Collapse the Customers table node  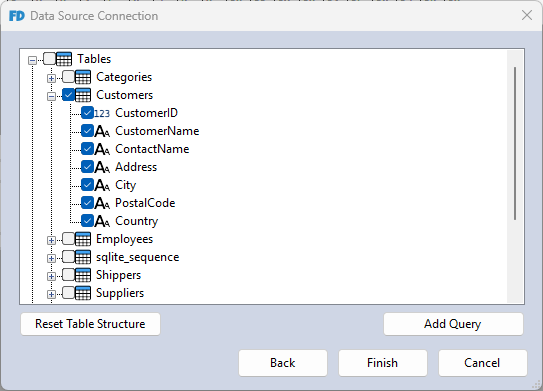(51, 97)
